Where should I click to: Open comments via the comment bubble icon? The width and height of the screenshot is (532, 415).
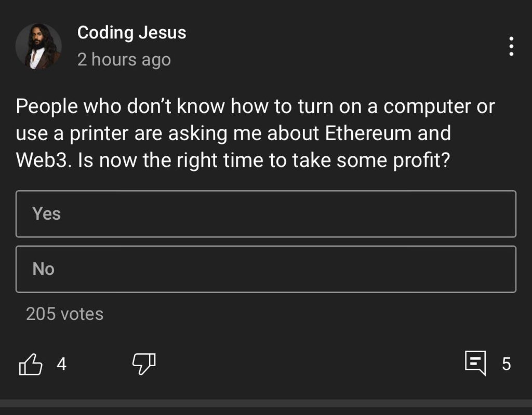pos(475,363)
